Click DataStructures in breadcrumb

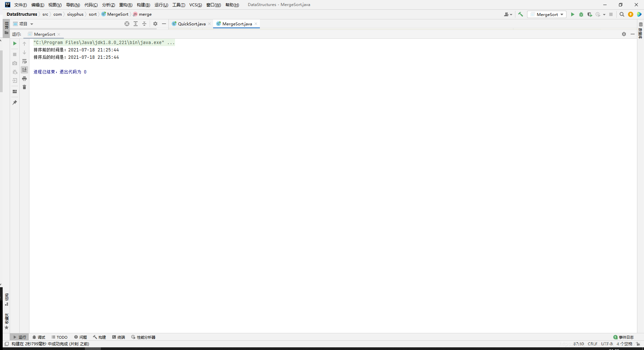pyautogui.click(x=22, y=14)
